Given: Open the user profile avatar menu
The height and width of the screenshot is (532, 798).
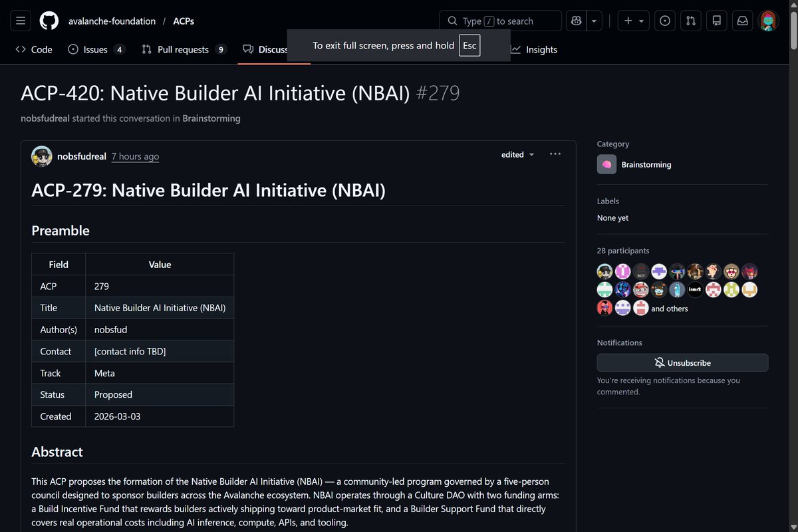Looking at the screenshot, I should [768, 21].
